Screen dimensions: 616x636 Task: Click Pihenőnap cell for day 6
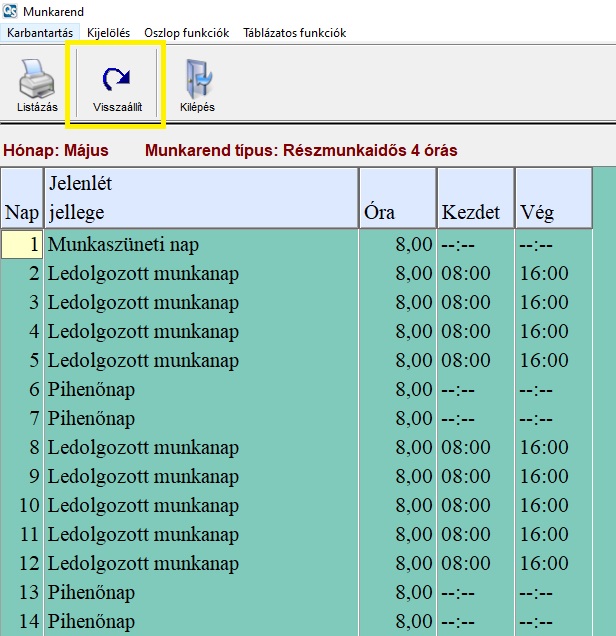[x=91, y=390]
